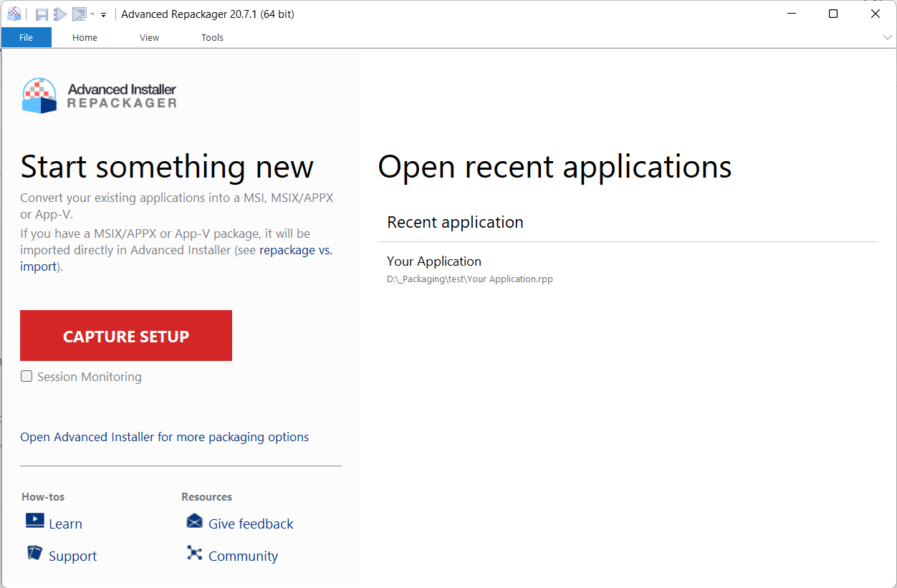Screen dimensions: 897x588
Task: Click the Give feedback envelope icon
Action: 194,521
